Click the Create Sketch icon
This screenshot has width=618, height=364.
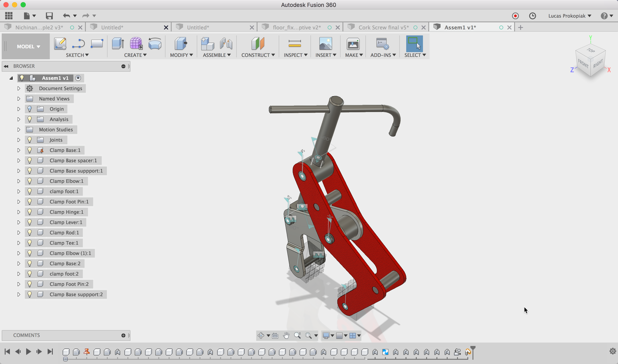click(x=60, y=44)
